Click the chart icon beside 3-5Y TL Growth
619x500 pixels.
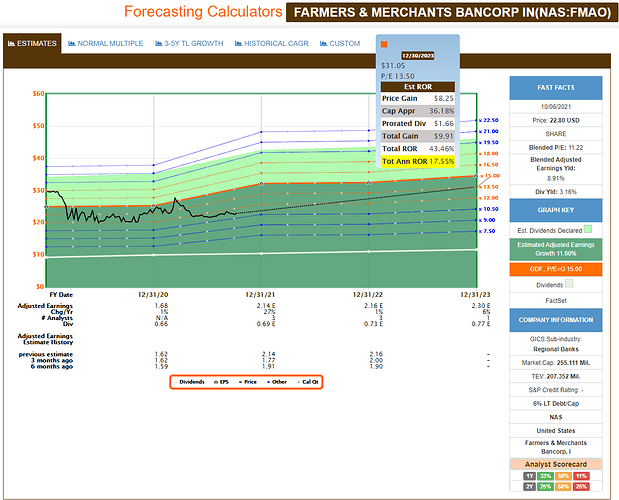point(159,43)
